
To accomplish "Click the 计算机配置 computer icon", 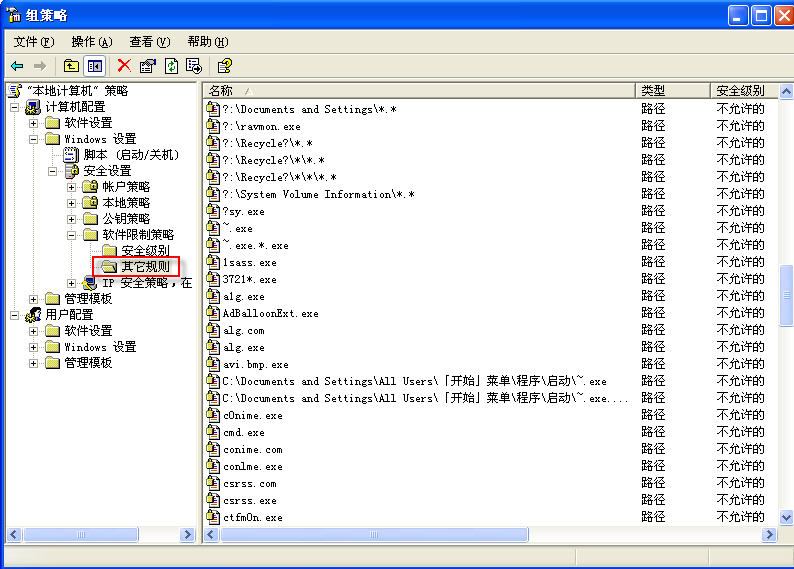I will click(33, 107).
